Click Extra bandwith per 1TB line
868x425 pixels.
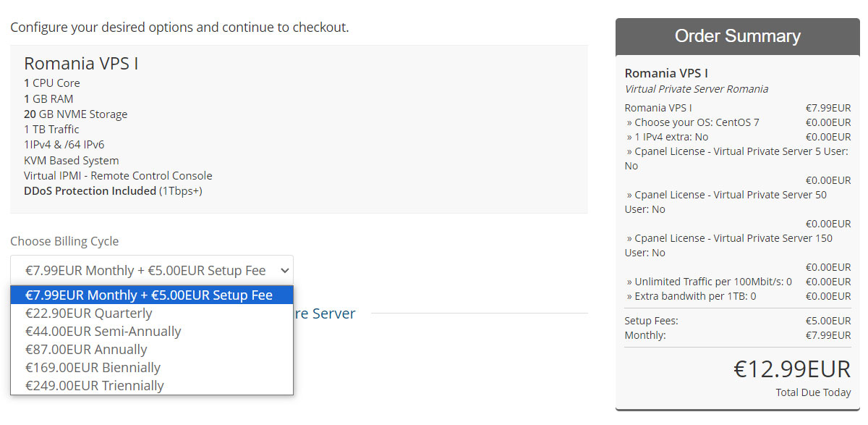(738, 296)
